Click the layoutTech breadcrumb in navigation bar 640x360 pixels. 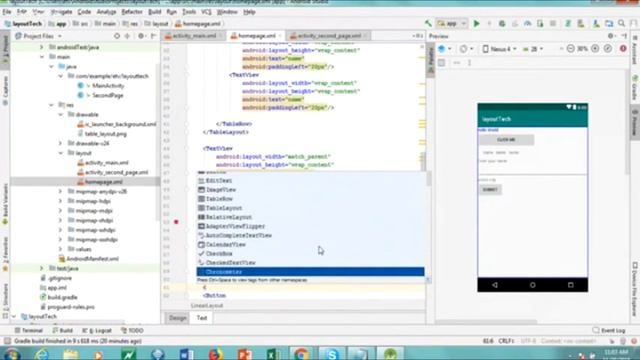(x=23, y=24)
